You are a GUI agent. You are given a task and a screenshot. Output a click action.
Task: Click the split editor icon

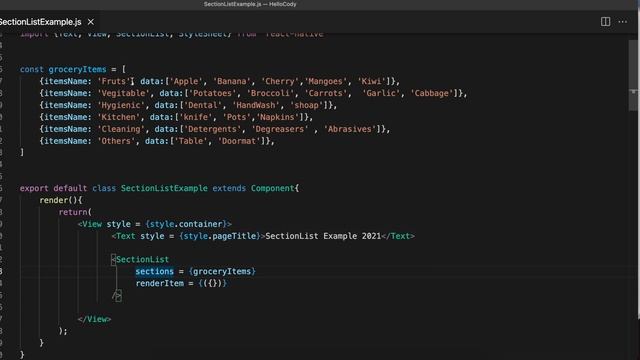pyautogui.click(x=605, y=22)
